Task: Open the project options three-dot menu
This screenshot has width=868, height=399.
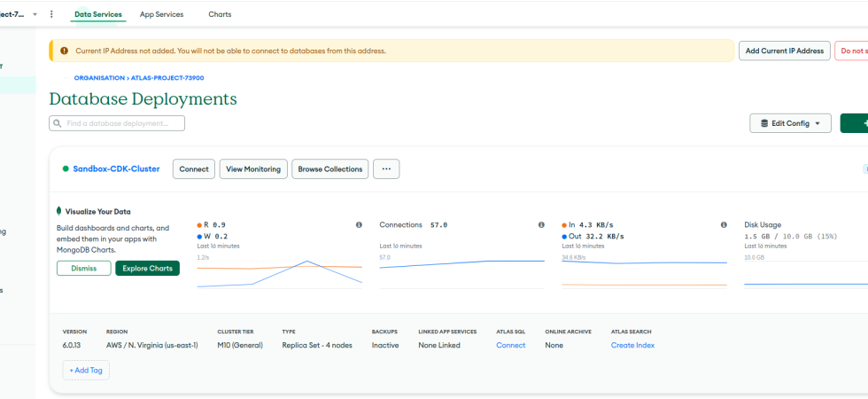Action: coord(51,14)
